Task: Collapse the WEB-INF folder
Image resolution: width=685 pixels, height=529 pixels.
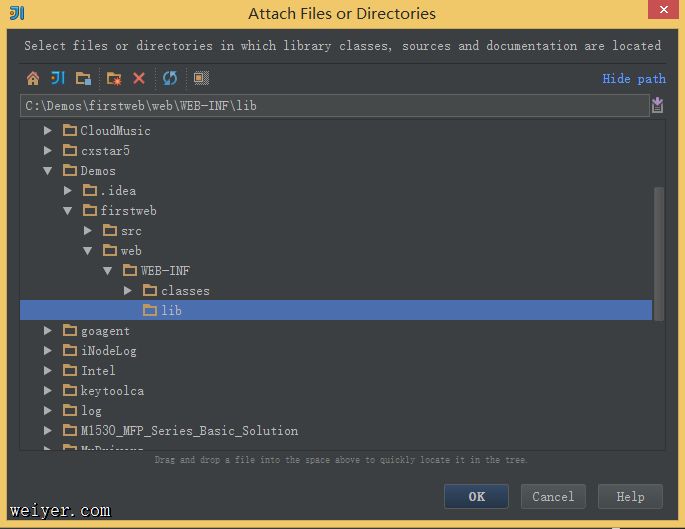Action: (x=107, y=271)
